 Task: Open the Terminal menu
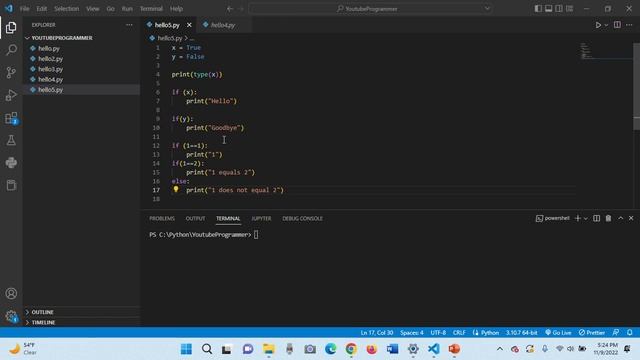[x=151, y=9]
